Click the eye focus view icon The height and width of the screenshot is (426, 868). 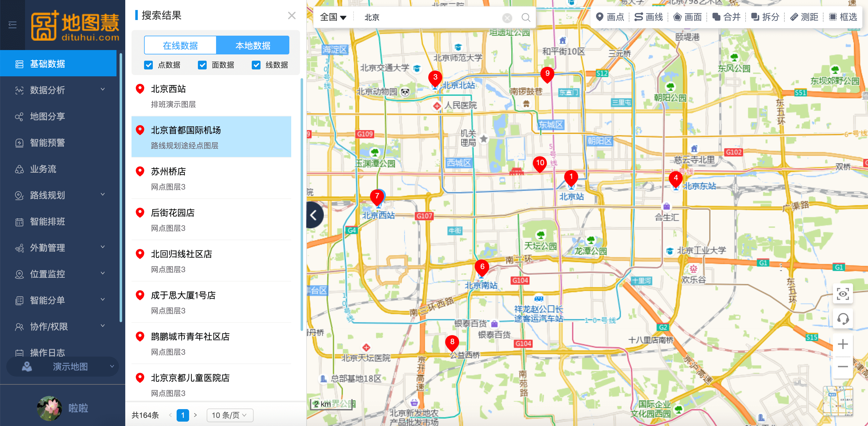[x=843, y=294]
